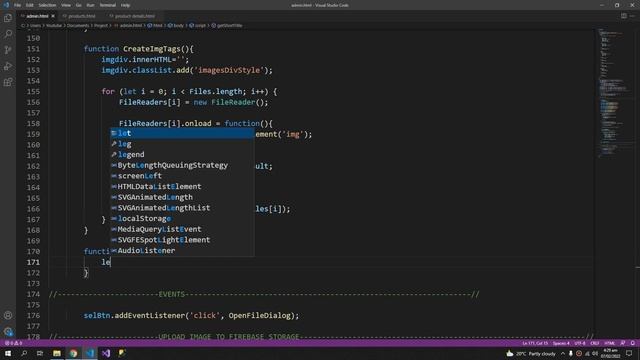The height and width of the screenshot is (360, 640).
Task: Open the View menu
Action: point(66,5)
